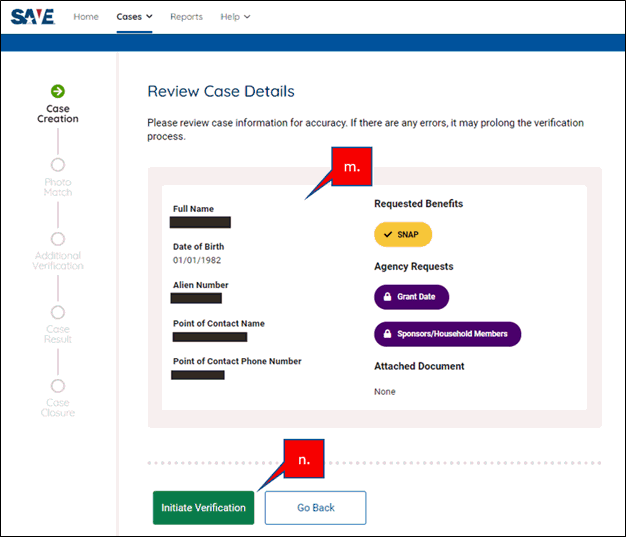
Task: Click the redacted contact phone number value
Action: pyautogui.click(x=198, y=375)
